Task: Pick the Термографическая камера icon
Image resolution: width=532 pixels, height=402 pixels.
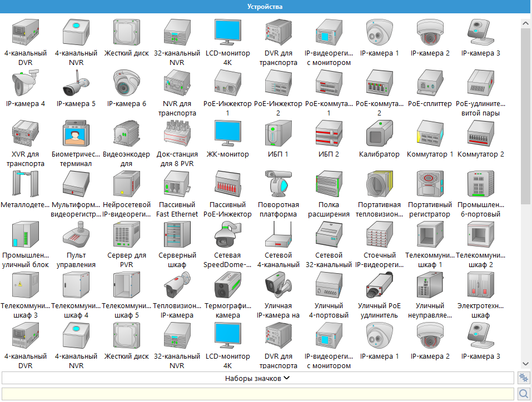Action: [x=228, y=285]
